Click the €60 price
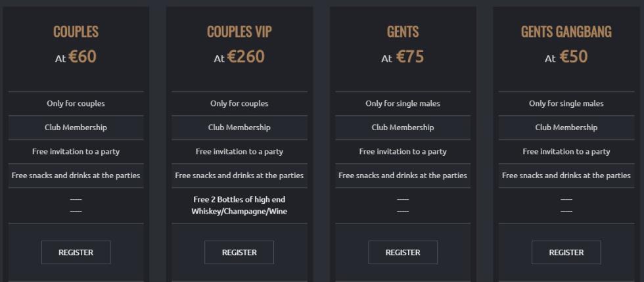 coord(82,57)
